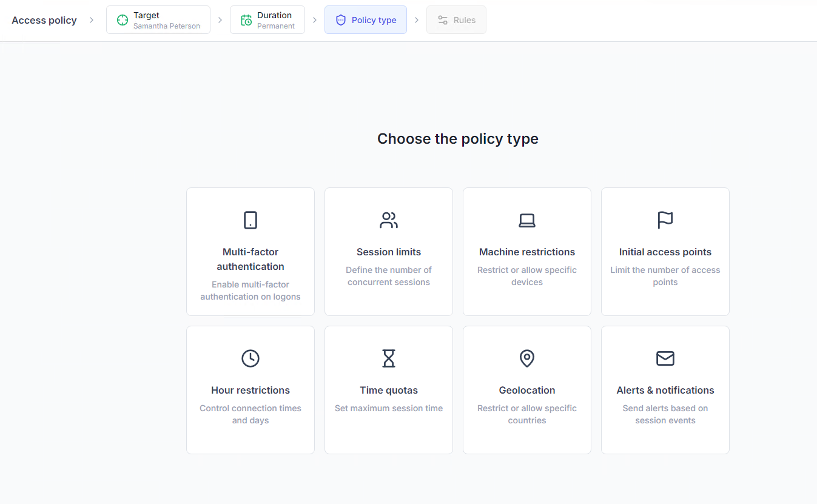This screenshot has height=504, width=817.
Task: Click the users icon for Session limits
Action: 389,220
